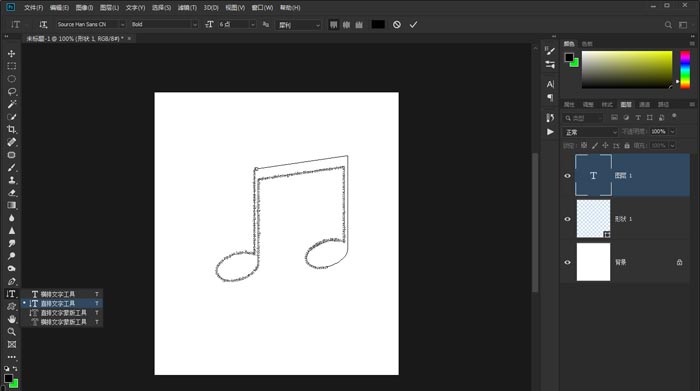
Task: Open the font family dropdown Source Han Sans CN
Action: coord(91,25)
